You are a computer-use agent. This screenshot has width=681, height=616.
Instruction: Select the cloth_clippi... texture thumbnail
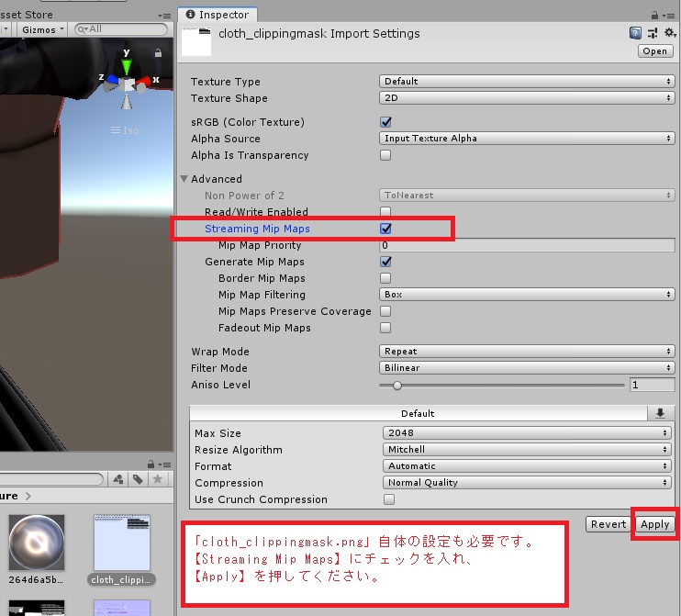coord(122,543)
